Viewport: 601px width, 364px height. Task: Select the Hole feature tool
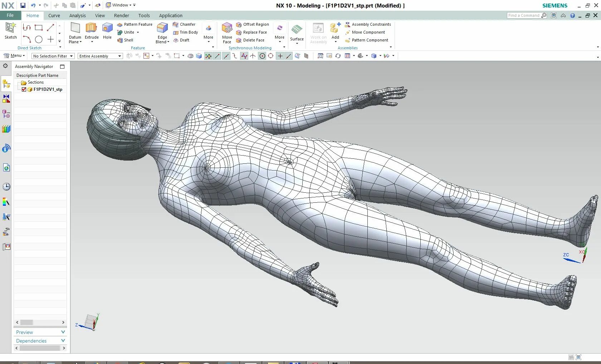coord(107,31)
